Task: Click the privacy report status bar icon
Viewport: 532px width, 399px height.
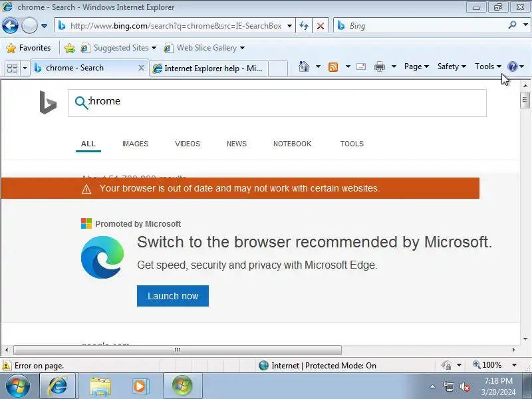Action: pos(446,365)
